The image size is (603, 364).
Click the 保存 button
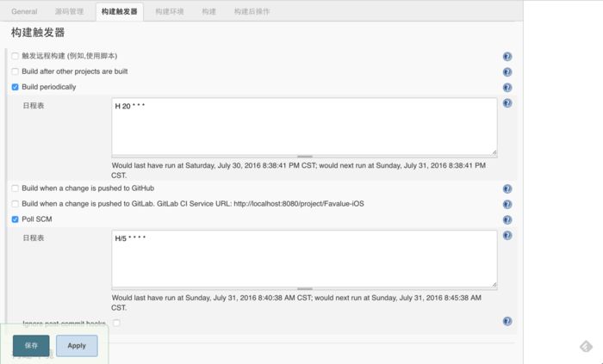[x=31, y=345]
